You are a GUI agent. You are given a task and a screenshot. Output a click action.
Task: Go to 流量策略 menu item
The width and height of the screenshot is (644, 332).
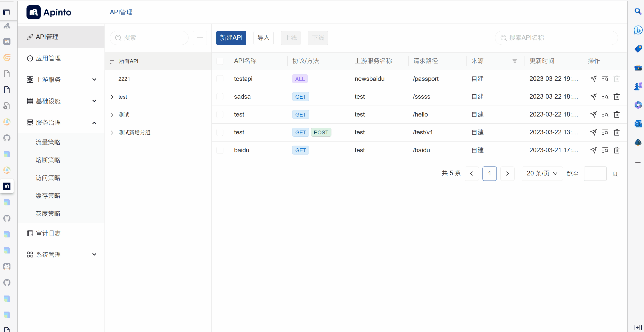(48, 142)
